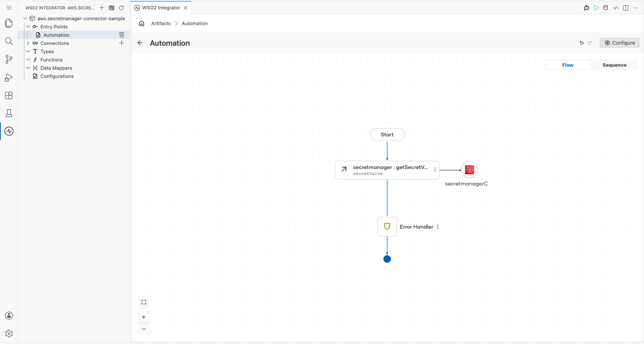Go back using the left arrow
Screen dimensions: 644x344
click(x=140, y=43)
